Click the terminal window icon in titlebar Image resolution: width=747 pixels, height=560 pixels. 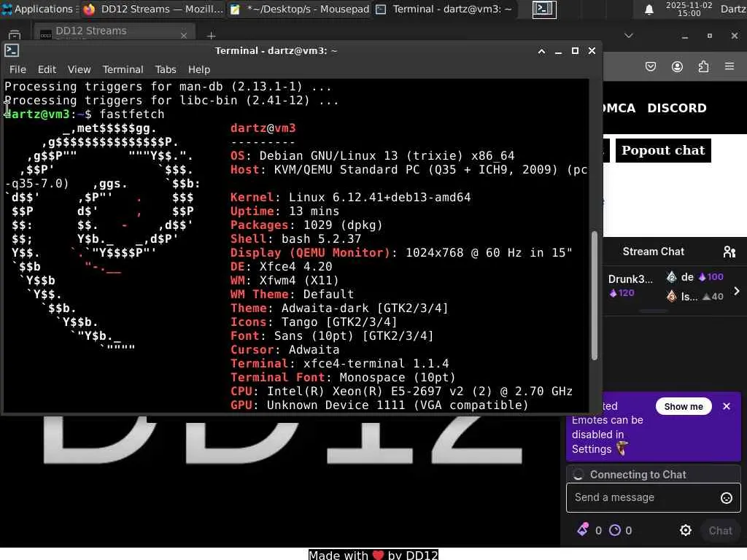[x=12, y=50]
